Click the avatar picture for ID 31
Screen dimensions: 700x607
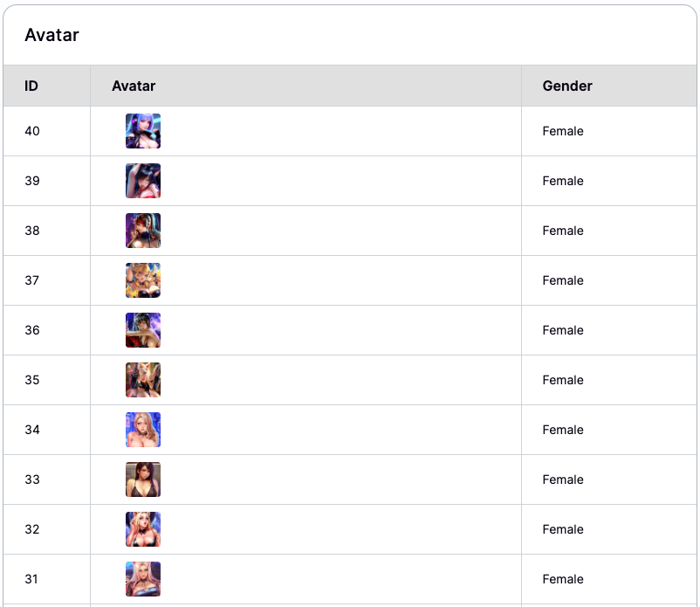click(x=143, y=579)
